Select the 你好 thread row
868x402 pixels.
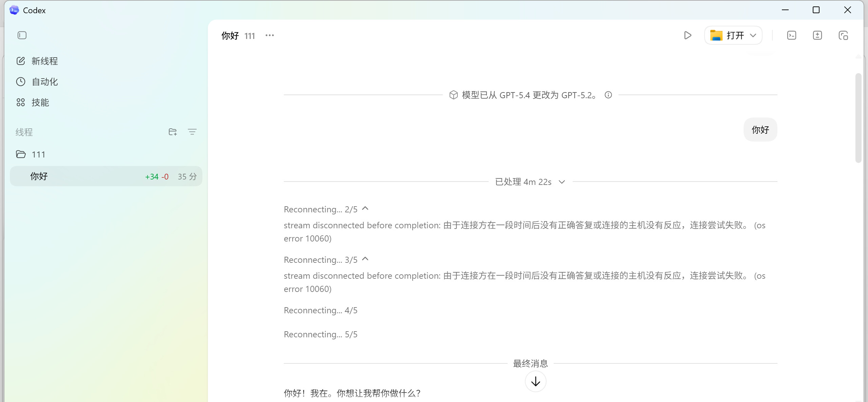[106, 176]
